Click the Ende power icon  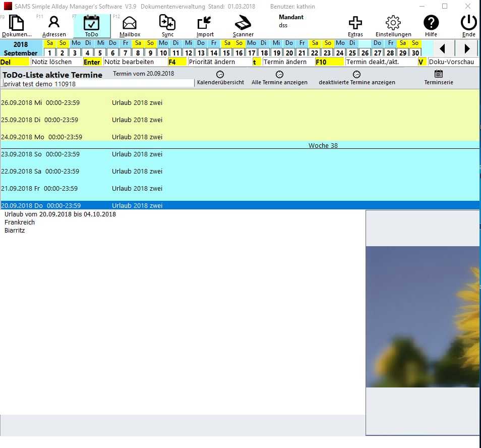(x=468, y=24)
